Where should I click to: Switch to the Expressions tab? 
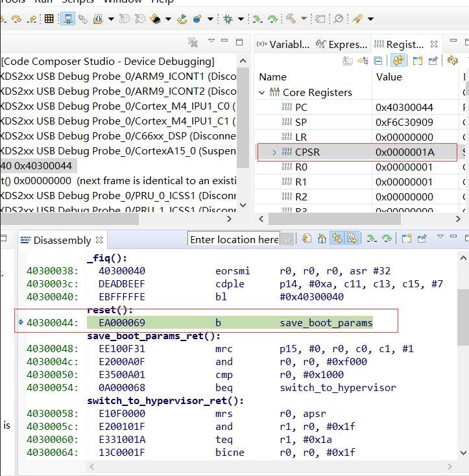point(342,44)
